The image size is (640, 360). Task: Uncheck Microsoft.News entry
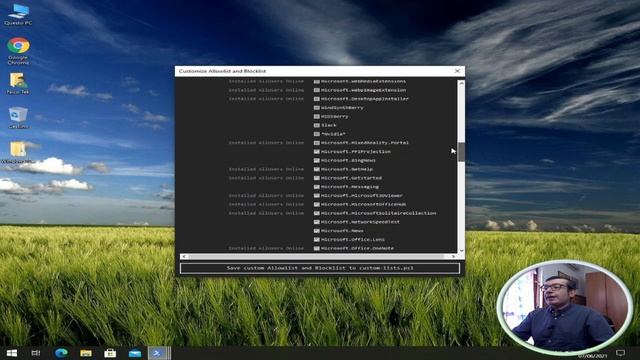(x=316, y=231)
